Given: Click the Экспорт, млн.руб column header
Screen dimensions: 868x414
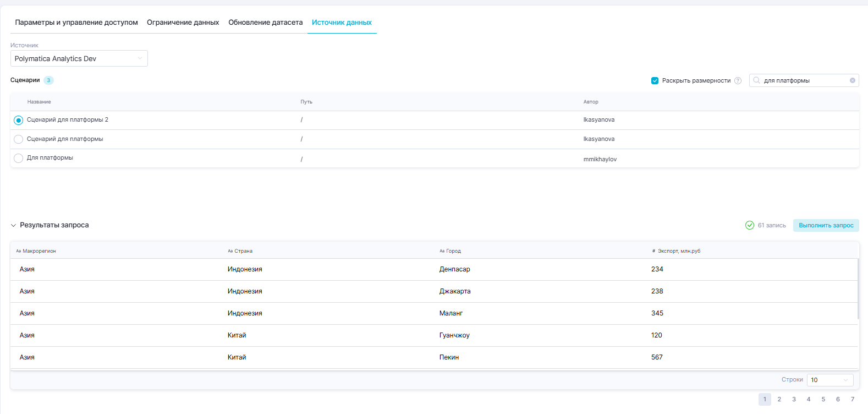Looking at the screenshot, I should [x=679, y=251].
